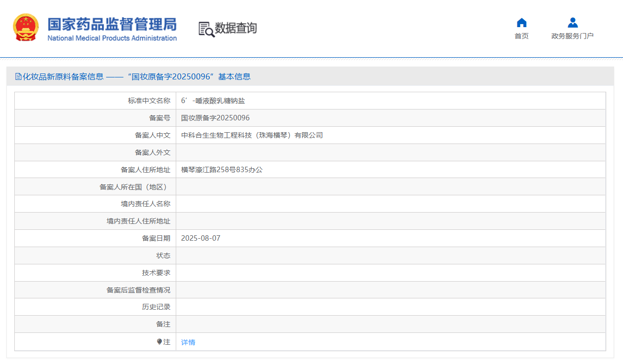
Task: Click the 状态 label
Action: click(x=163, y=255)
